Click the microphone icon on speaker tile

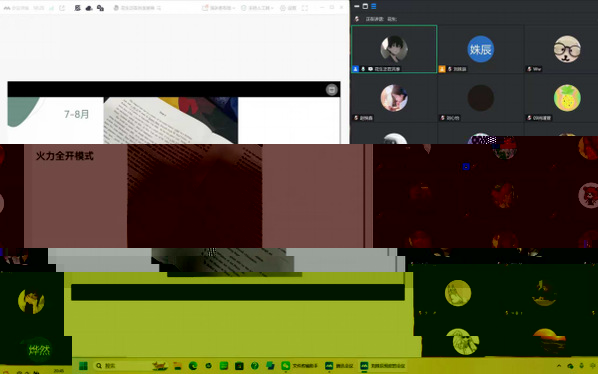click(363, 69)
